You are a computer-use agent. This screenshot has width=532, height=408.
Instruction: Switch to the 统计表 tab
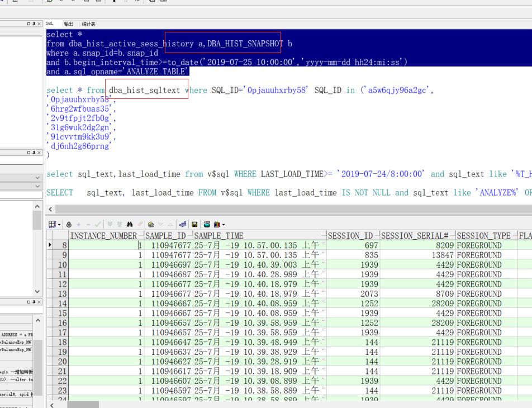point(88,24)
